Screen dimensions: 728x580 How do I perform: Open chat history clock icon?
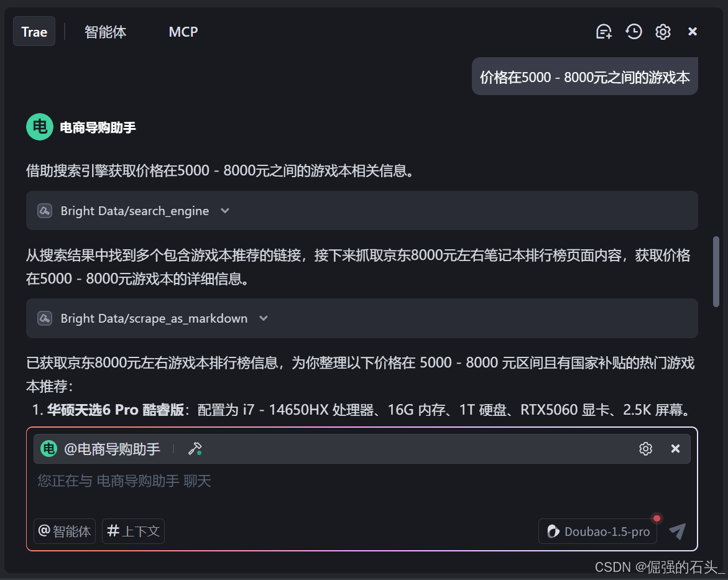(634, 32)
